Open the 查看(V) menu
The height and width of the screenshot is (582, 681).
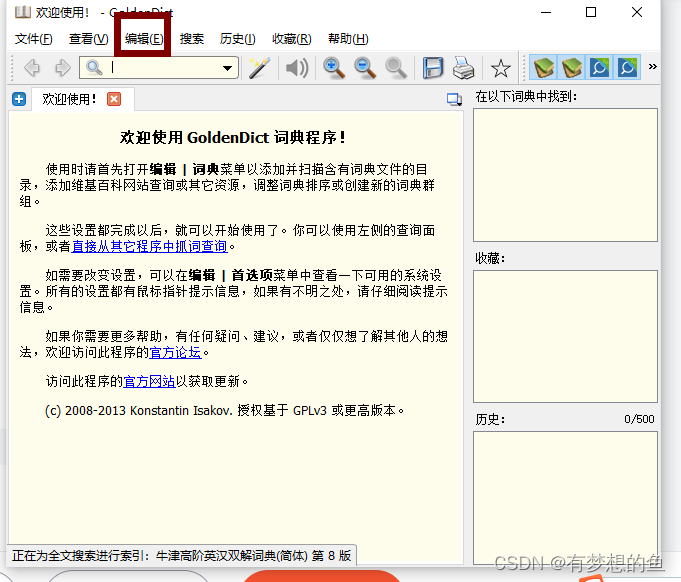pyautogui.click(x=89, y=39)
